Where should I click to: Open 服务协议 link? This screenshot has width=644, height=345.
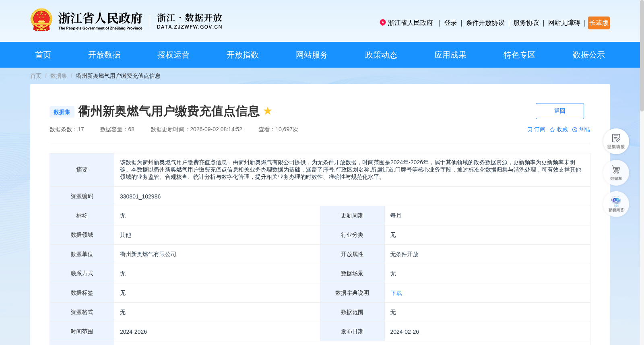tap(526, 23)
